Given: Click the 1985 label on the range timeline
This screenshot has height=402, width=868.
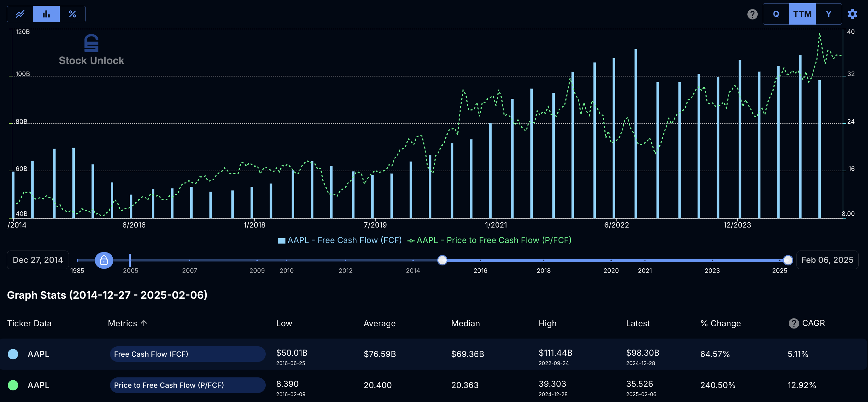Looking at the screenshot, I should pyautogui.click(x=77, y=271).
